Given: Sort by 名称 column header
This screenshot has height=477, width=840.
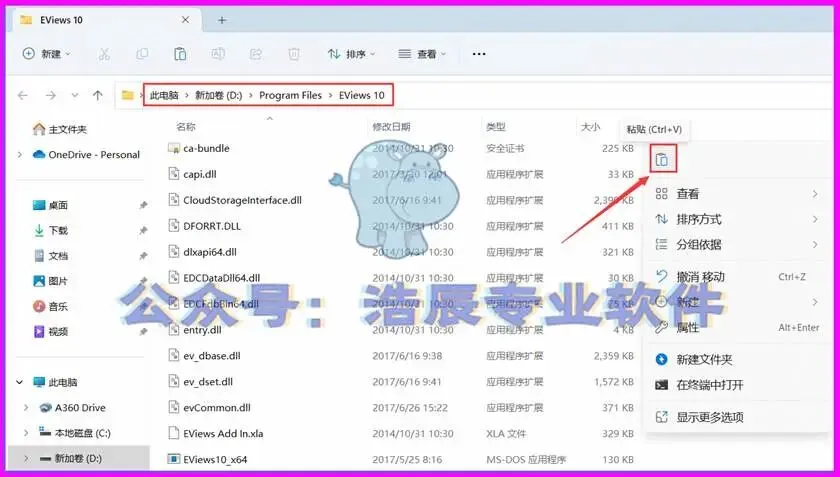Looking at the screenshot, I should (186, 126).
